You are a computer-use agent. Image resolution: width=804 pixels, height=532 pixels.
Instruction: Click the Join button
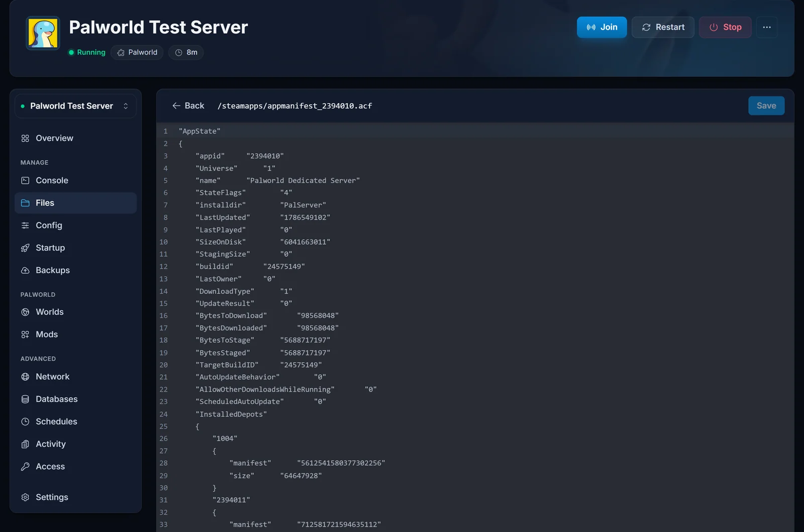[601, 27]
